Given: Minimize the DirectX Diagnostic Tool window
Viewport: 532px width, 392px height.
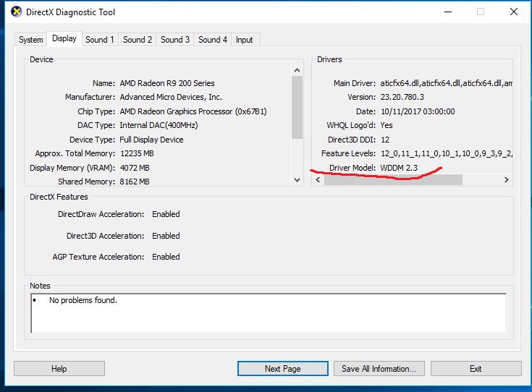Looking at the screenshot, I should point(448,12).
